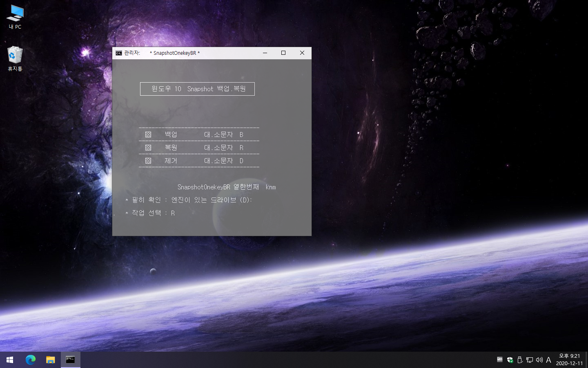Click the box symbol beside 백업

[148, 135]
